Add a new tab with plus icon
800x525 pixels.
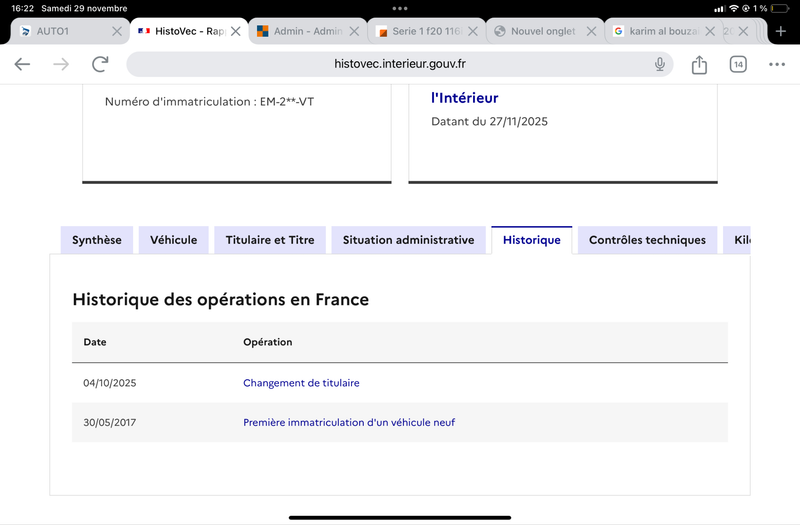click(x=781, y=31)
